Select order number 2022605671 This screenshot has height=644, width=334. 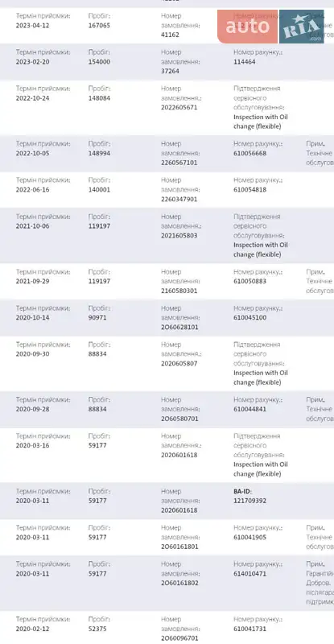tap(179, 108)
